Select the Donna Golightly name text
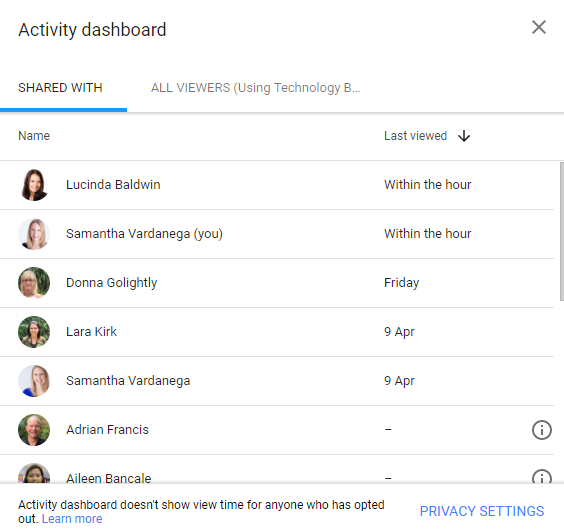 (112, 283)
